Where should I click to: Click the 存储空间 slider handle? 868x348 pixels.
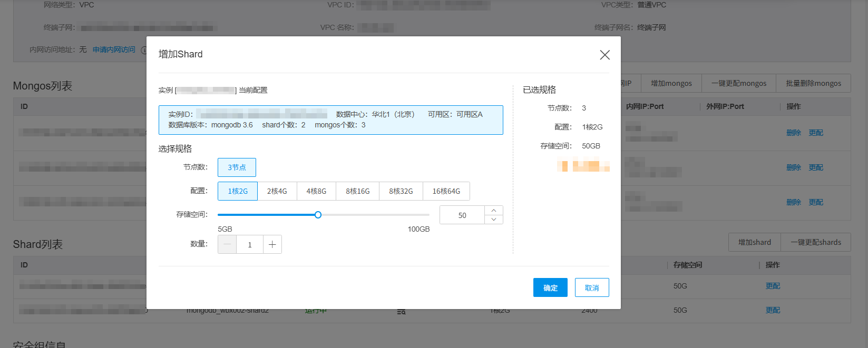[x=318, y=215]
